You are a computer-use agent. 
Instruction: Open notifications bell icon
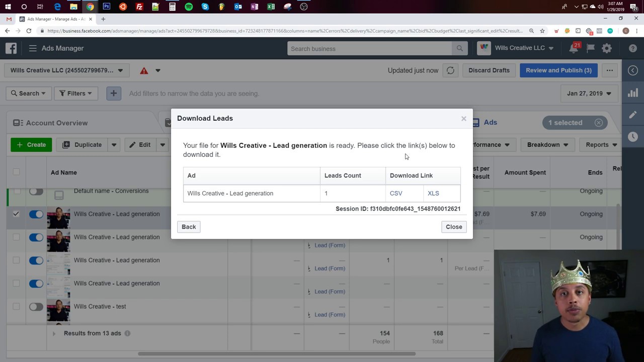574,48
